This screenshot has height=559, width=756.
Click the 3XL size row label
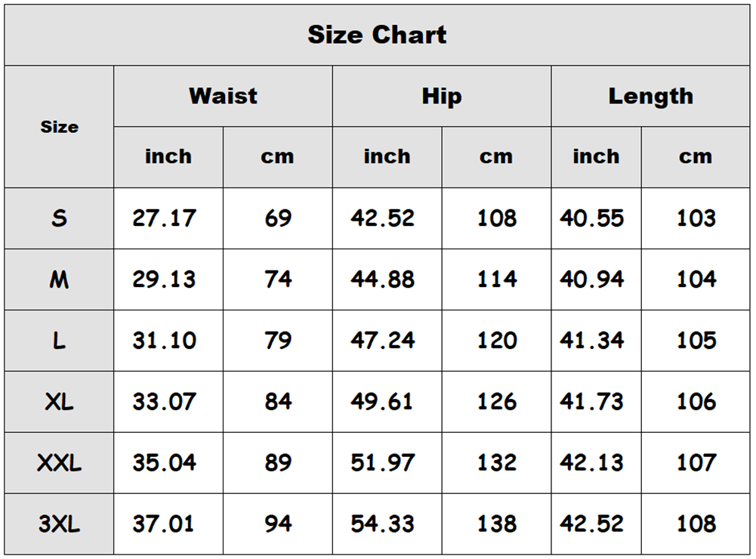[60, 523]
